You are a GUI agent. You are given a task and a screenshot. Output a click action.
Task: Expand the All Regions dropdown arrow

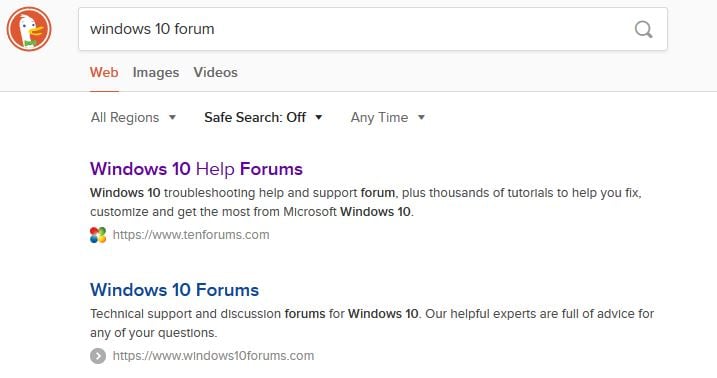click(172, 117)
